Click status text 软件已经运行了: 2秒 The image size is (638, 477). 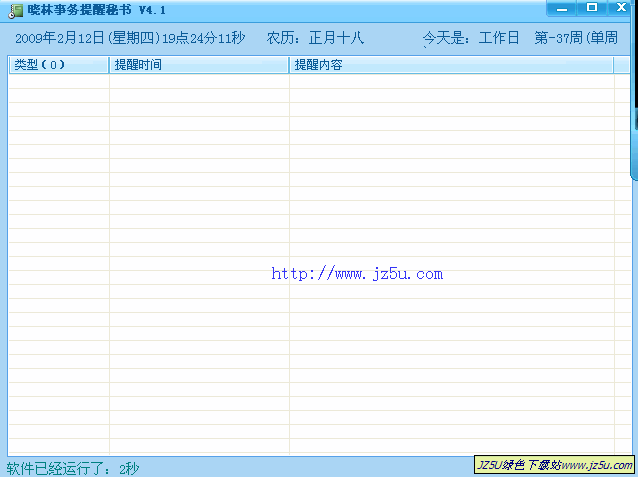point(73,469)
